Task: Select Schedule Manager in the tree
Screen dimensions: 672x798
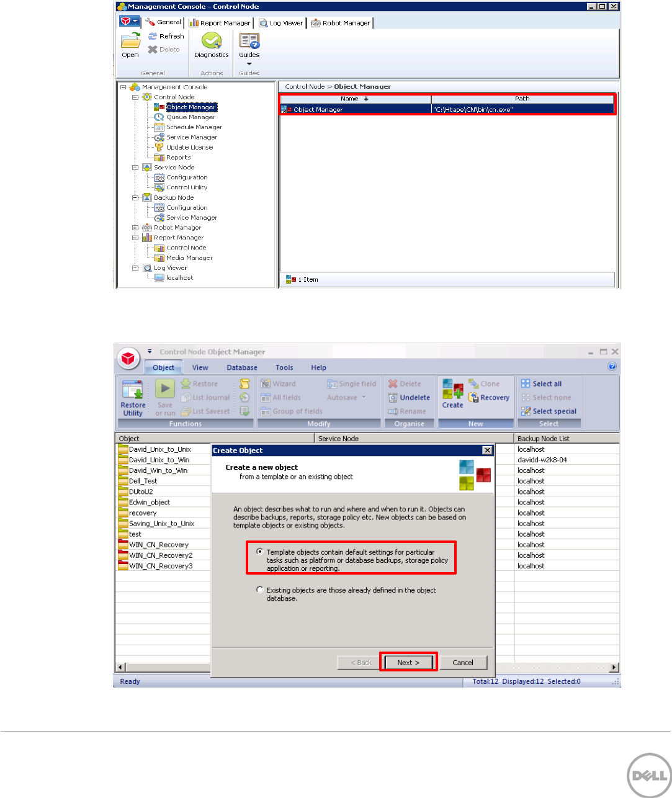Action: pos(194,127)
